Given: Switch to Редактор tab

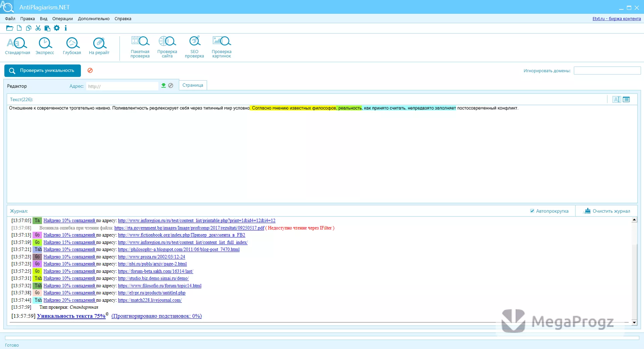Looking at the screenshot, I should (x=17, y=86).
